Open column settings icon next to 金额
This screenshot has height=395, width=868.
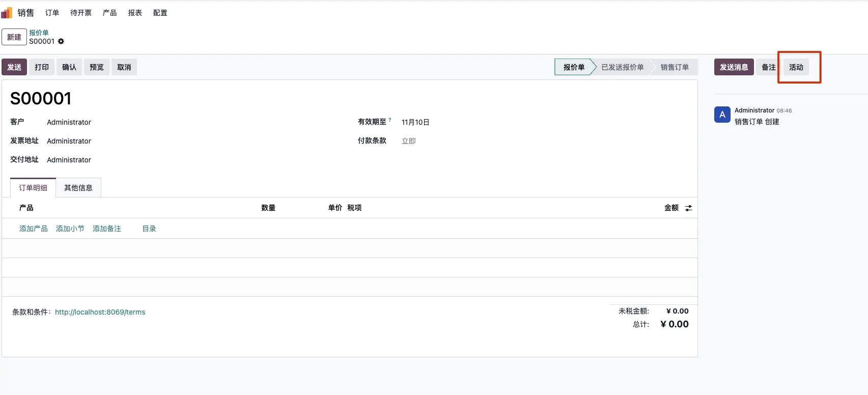coord(688,208)
